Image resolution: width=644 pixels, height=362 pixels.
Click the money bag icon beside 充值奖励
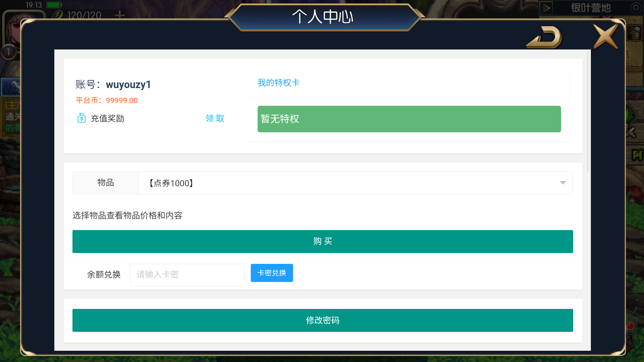pos(81,118)
